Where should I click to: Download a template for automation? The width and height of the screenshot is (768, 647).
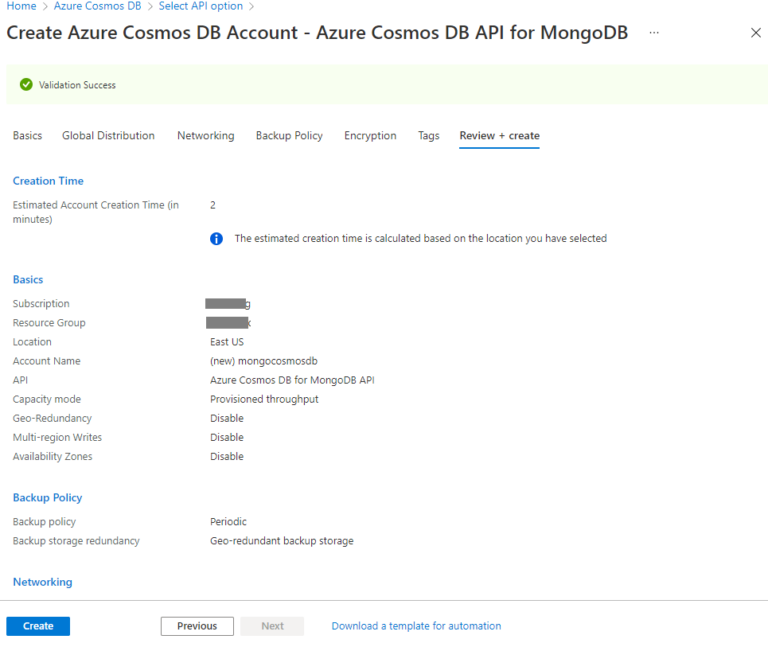[416, 626]
